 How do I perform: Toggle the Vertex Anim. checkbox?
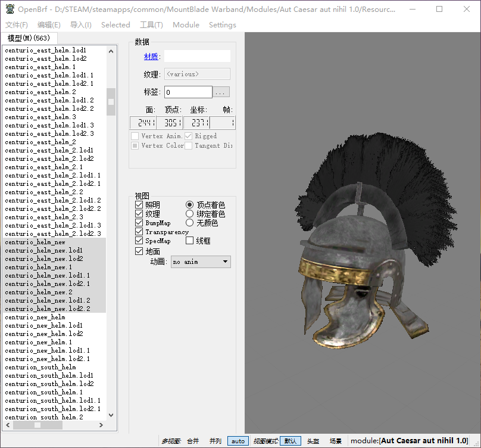[135, 136]
